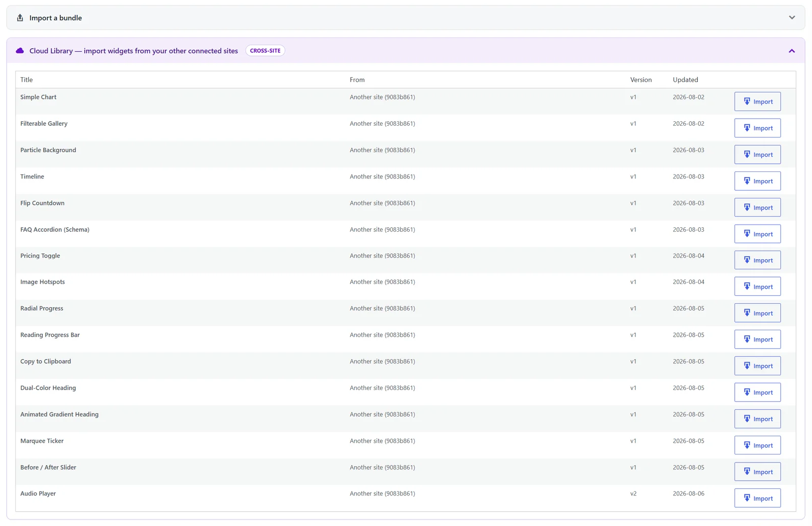Select the Filterable Gallery title text
This screenshot has width=812, height=526.
coord(44,123)
